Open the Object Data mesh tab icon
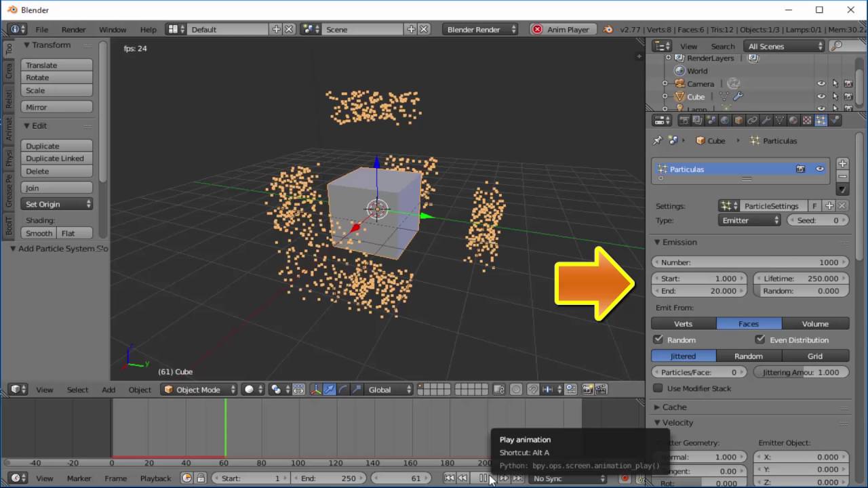 (x=780, y=121)
